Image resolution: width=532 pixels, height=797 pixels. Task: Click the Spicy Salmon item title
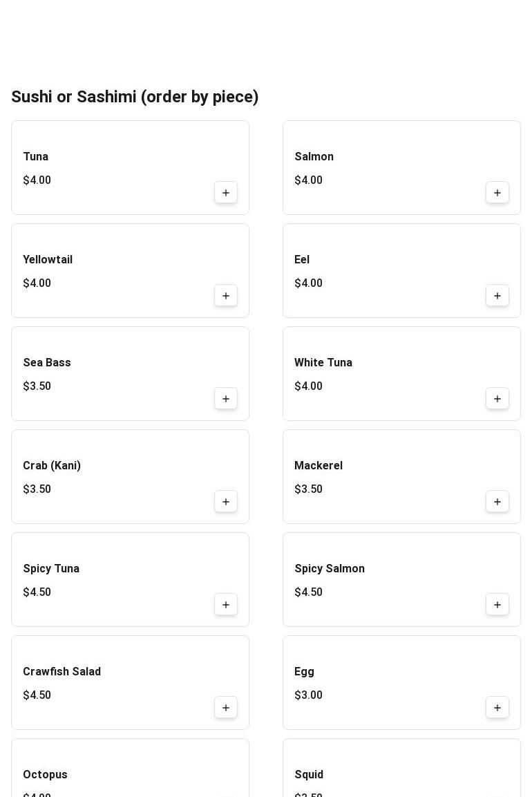point(330,569)
